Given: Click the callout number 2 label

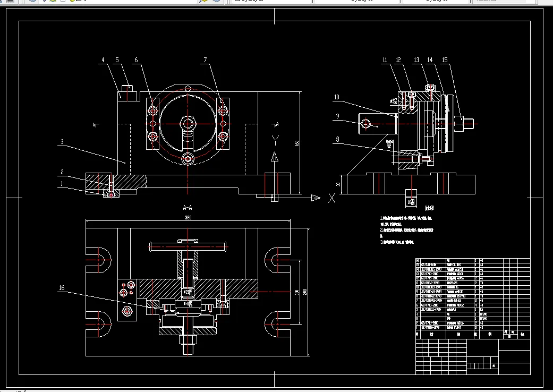Looking at the screenshot, I should (62, 172).
